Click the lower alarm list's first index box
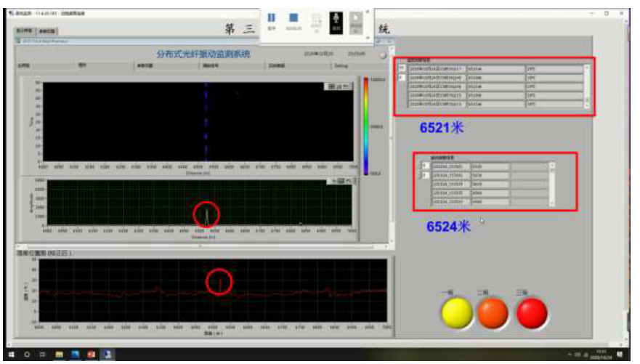The image size is (640, 364). tap(425, 166)
